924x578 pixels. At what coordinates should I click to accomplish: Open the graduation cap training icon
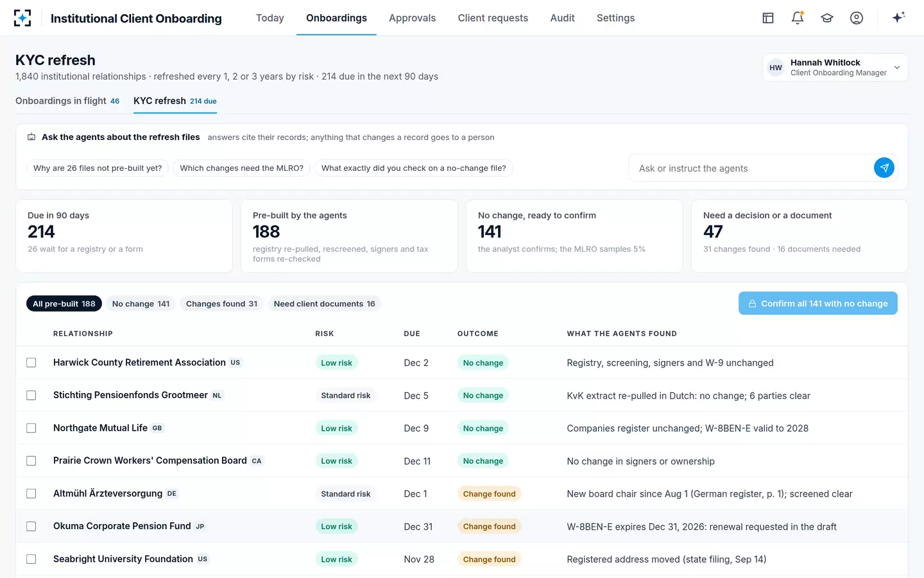[x=827, y=18]
